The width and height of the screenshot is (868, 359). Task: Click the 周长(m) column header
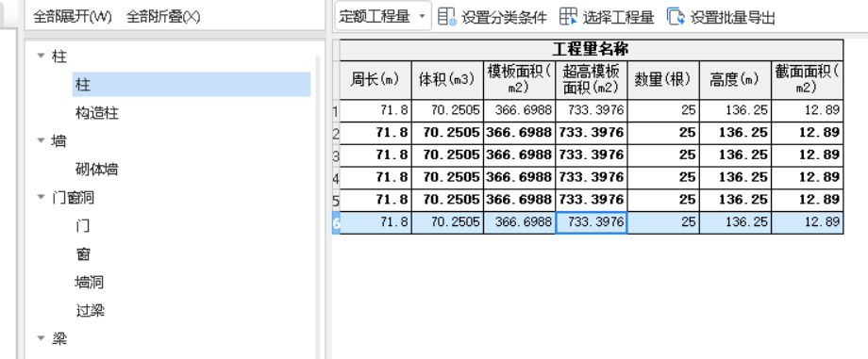point(376,80)
